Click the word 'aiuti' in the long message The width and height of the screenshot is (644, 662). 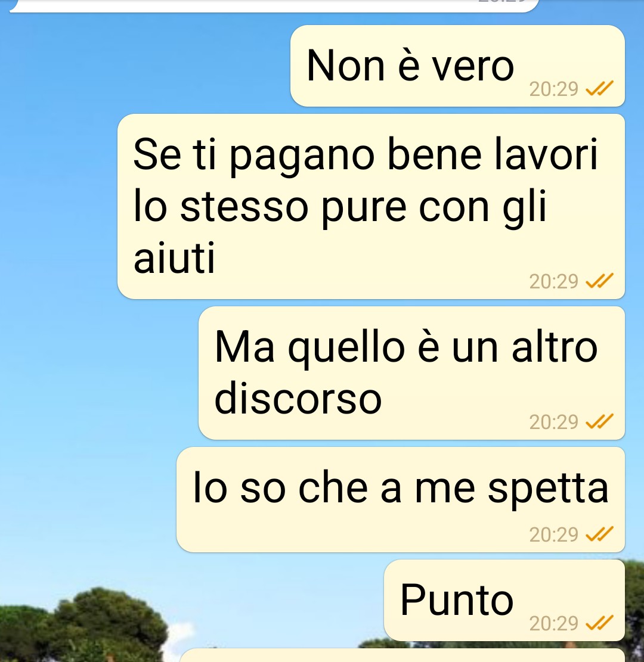[174, 258]
